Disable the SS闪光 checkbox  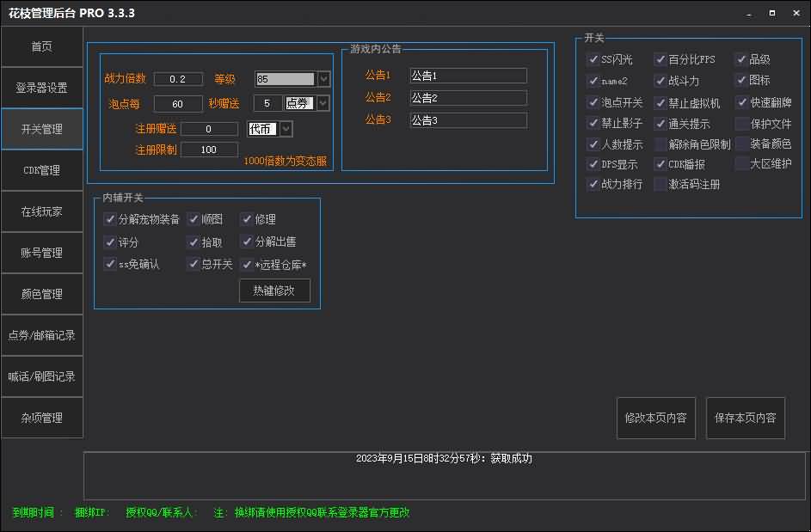click(594, 59)
